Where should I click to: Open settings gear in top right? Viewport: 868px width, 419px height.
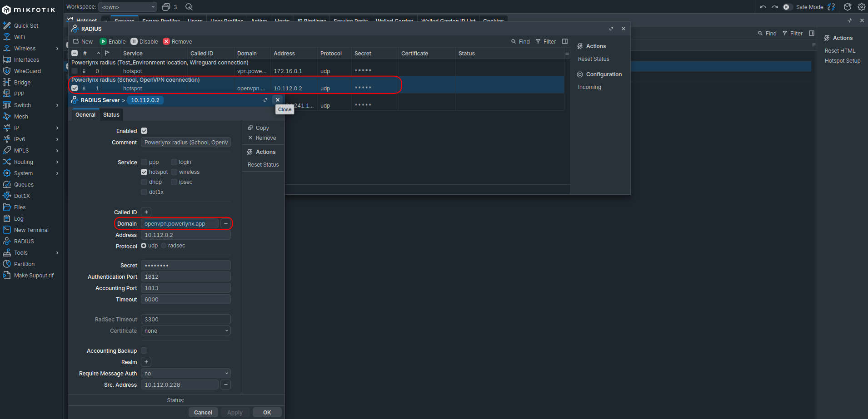pos(861,7)
